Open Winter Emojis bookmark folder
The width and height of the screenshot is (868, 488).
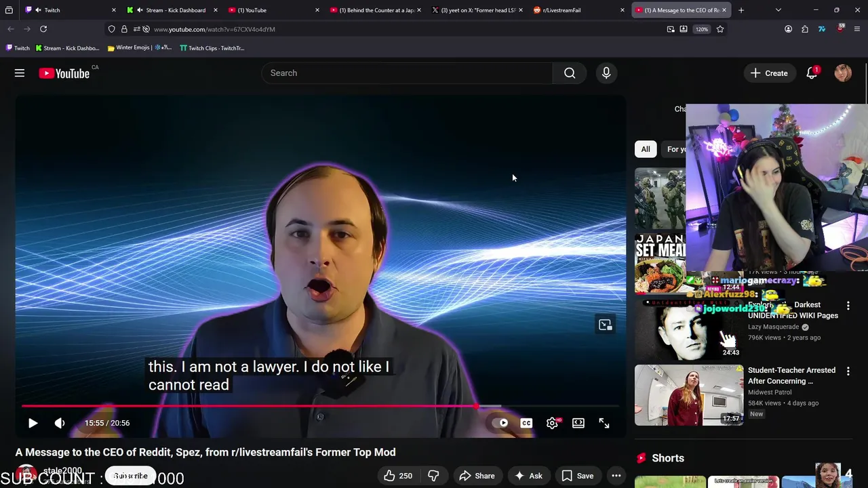(139, 48)
